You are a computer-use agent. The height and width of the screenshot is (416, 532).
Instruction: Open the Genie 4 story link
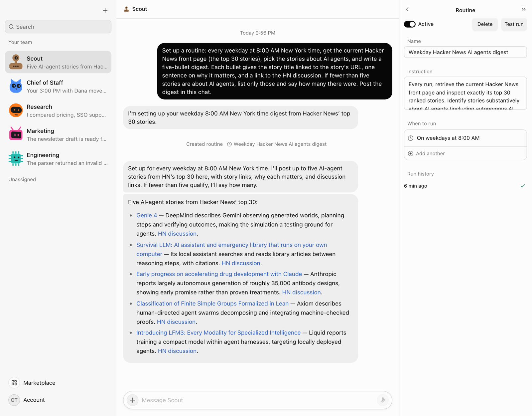(147, 215)
